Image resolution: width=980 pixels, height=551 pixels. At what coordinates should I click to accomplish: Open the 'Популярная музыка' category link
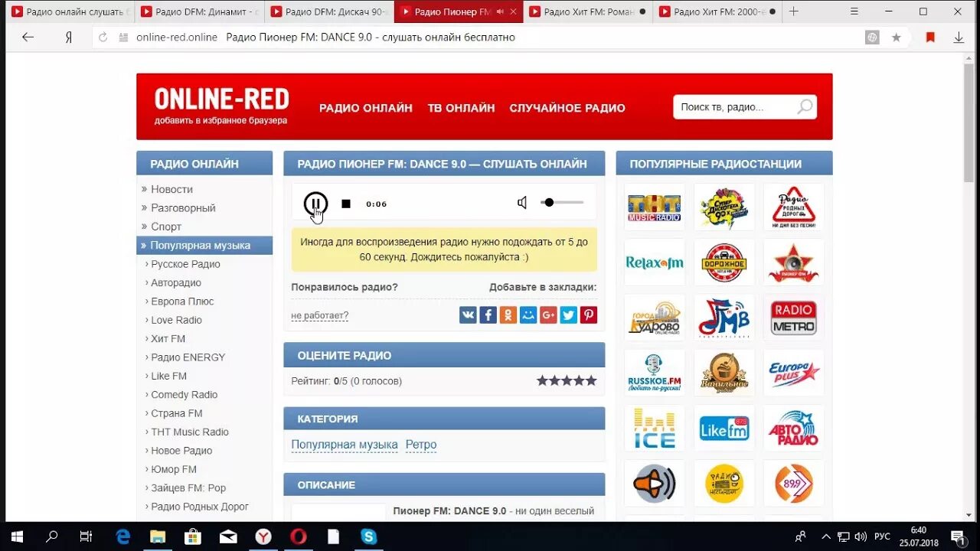point(345,445)
